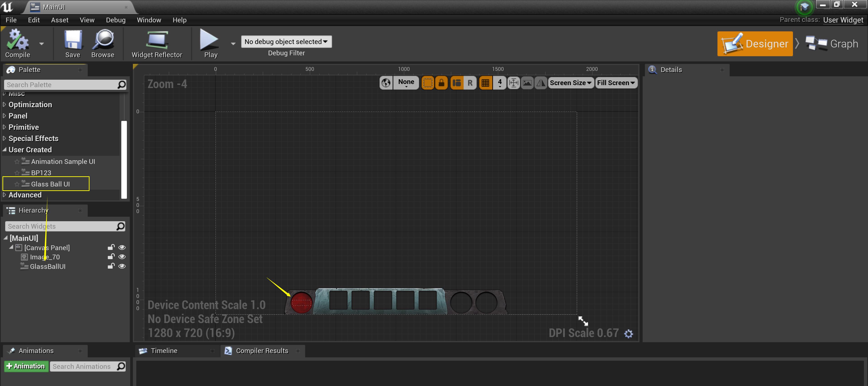Toggle the lock on GlassBallUI
This screenshot has height=386, width=868.
111,266
